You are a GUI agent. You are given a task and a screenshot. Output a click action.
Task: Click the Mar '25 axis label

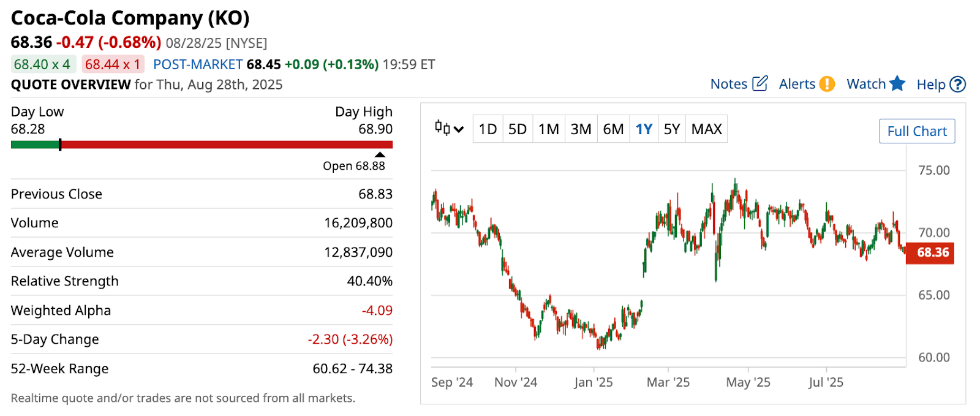[668, 382]
